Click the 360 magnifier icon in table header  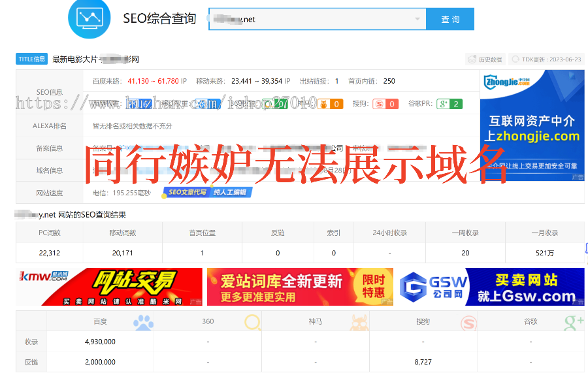point(253,323)
